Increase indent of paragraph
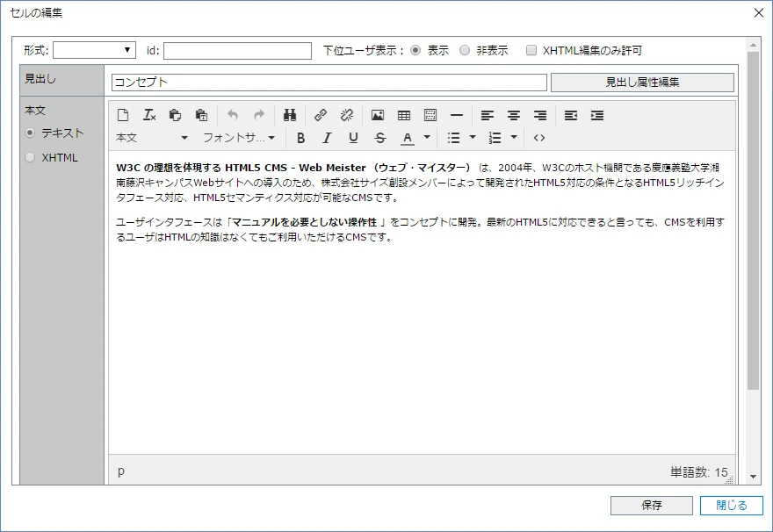This screenshot has height=532, width=773. (597, 115)
